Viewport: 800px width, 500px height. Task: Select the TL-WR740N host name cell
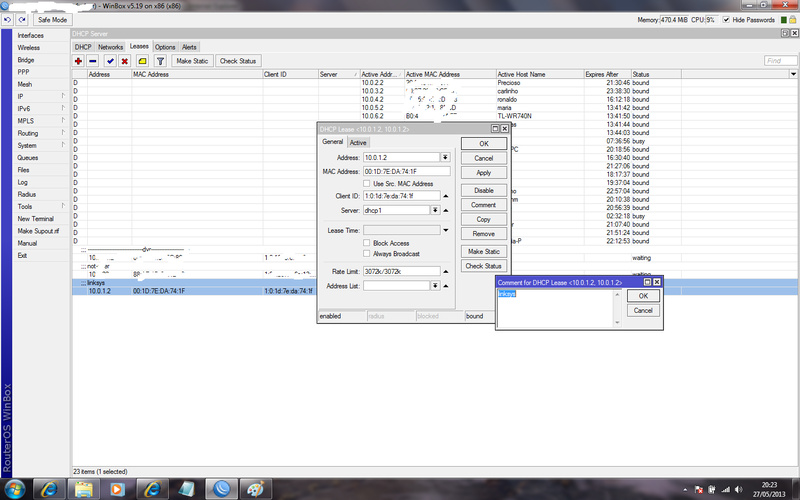(514, 116)
